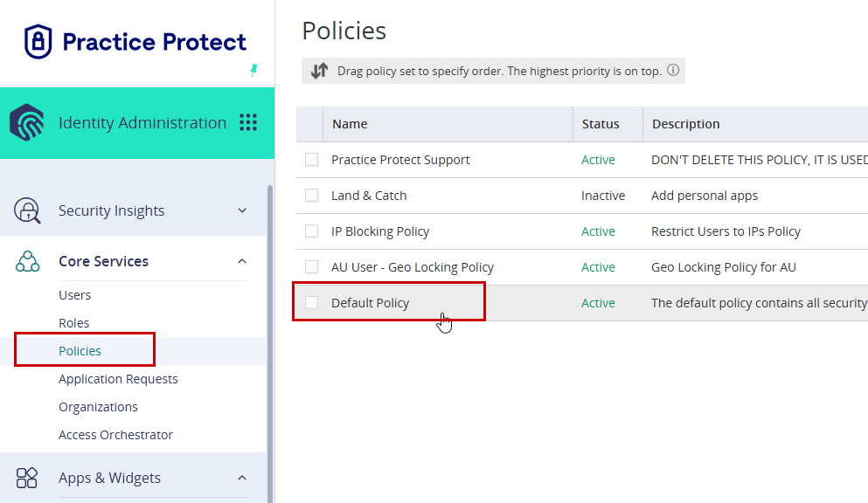Click the Identity Administration fingerprint icon
This screenshot has height=503, width=868.
[26, 122]
